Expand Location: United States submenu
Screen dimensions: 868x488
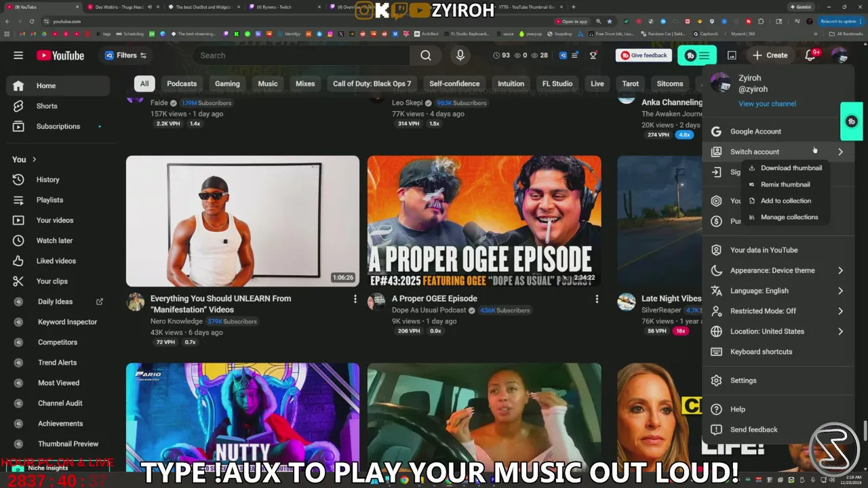coord(840,331)
